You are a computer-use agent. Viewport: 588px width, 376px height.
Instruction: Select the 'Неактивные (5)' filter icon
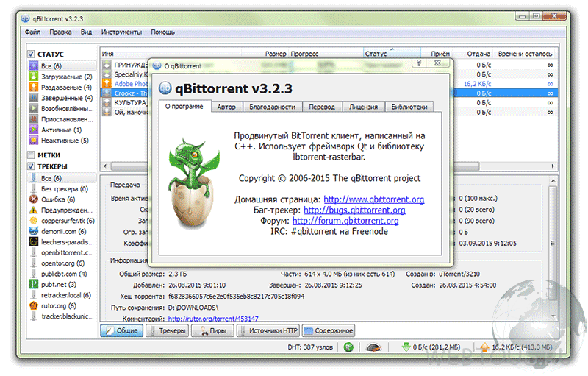(x=33, y=141)
